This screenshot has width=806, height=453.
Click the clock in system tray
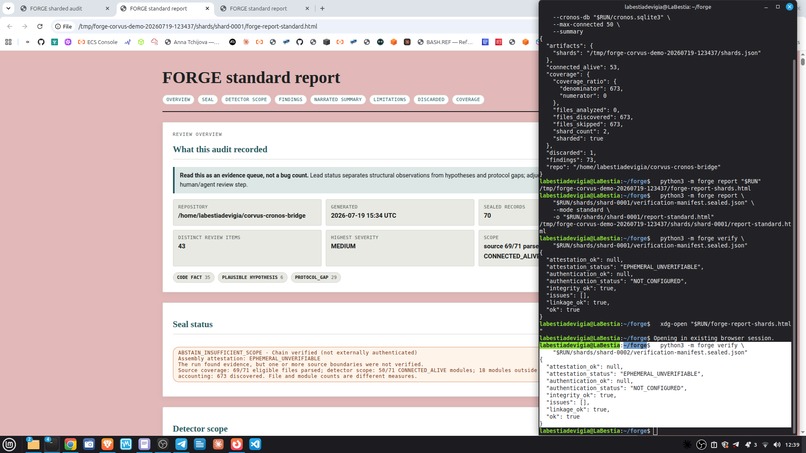[x=793, y=445]
